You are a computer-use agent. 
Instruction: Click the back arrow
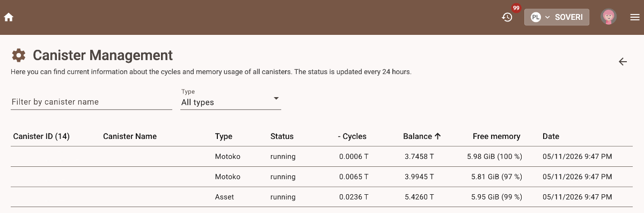[x=623, y=62]
